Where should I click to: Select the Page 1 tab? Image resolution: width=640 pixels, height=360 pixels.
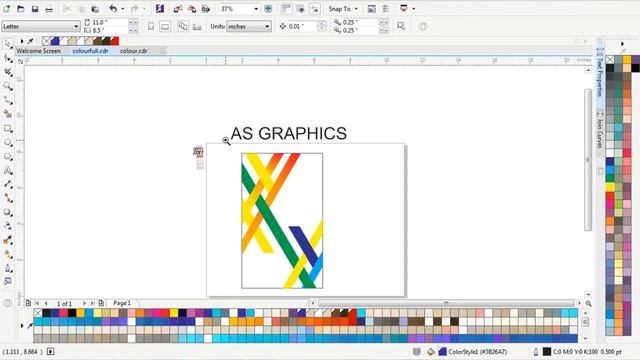[122, 303]
